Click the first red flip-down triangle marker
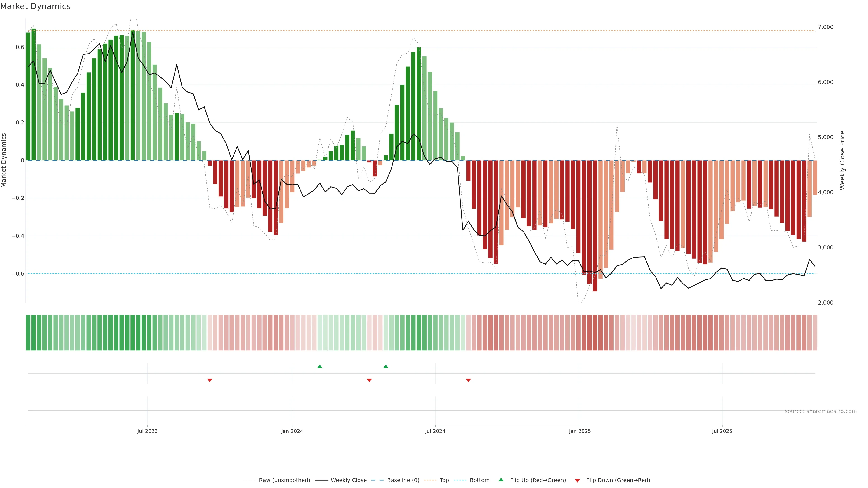The width and height of the screenshot is (868, 488). coord(210,380)
